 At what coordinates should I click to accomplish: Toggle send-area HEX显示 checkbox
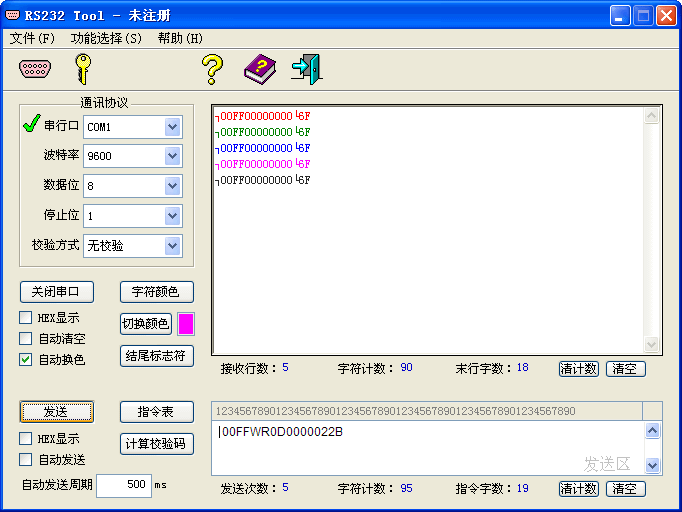pyautogui.click(x=25, y=438)
